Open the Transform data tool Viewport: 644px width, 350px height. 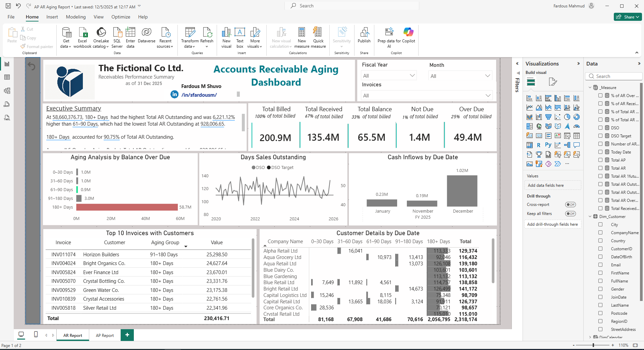190,38
